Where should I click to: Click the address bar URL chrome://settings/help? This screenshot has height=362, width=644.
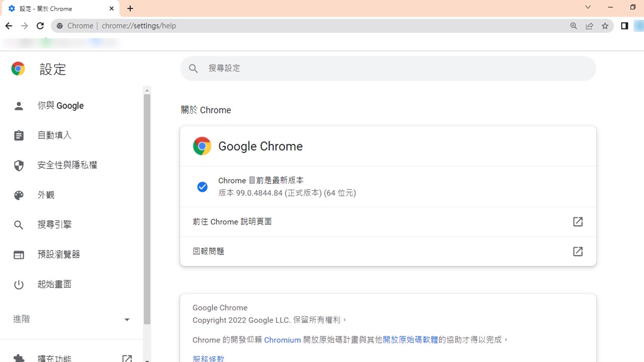139,26
